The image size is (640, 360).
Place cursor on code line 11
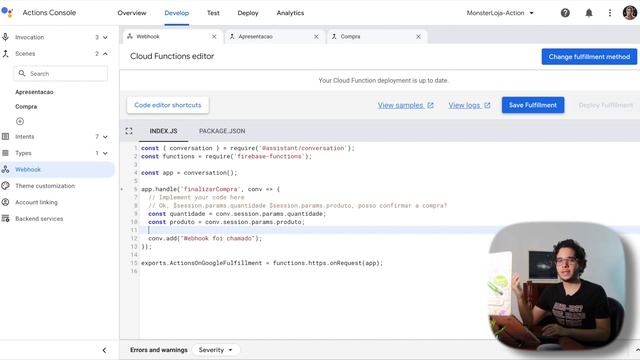pyautogui.click(x=389, y=230)
